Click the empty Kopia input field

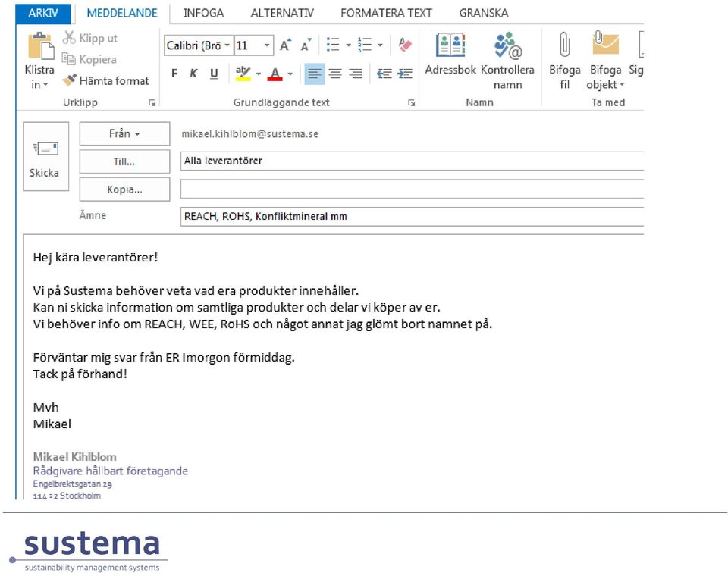click(x=412, y=189)
